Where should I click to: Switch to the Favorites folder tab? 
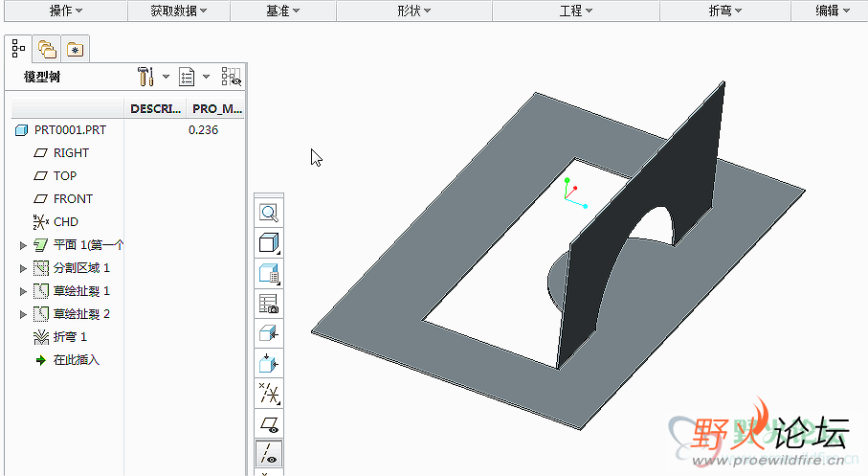click(76, 50)
